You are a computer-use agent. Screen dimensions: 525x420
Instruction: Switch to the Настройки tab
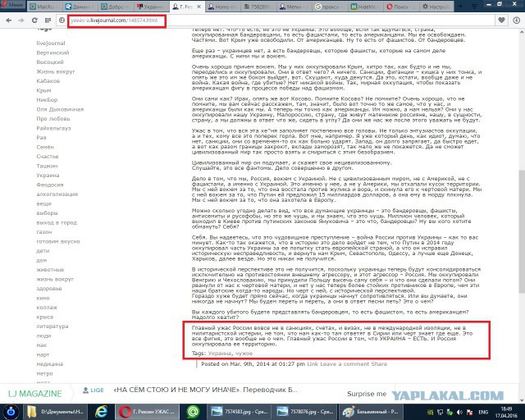[x=436, y=7]
